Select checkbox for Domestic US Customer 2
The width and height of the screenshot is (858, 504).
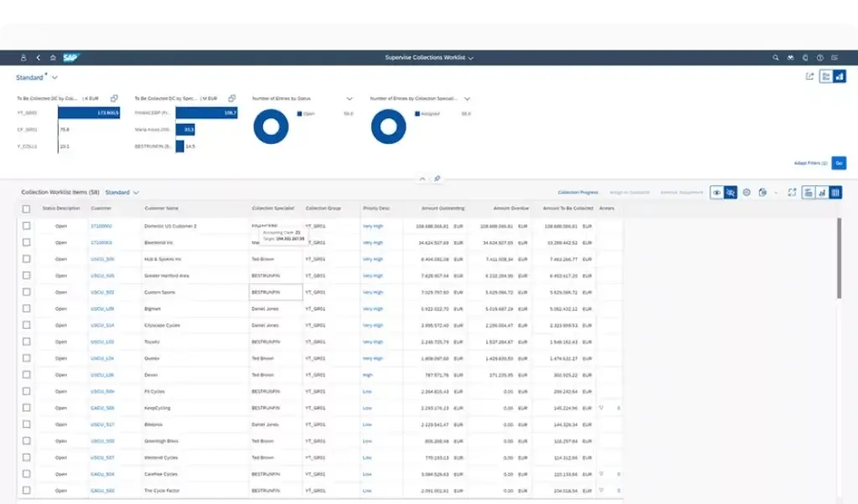[x=26, y=226]
